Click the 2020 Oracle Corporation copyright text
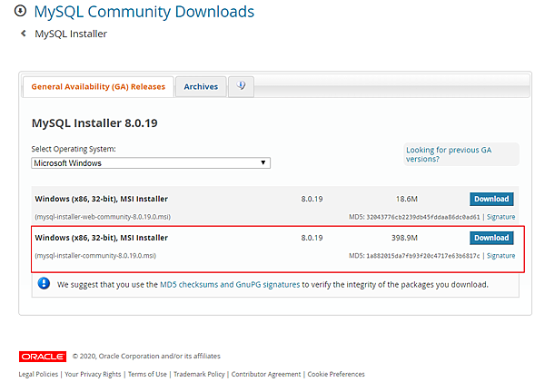The height and width of the screenshot is (392, 545). (x=146, y=356)
